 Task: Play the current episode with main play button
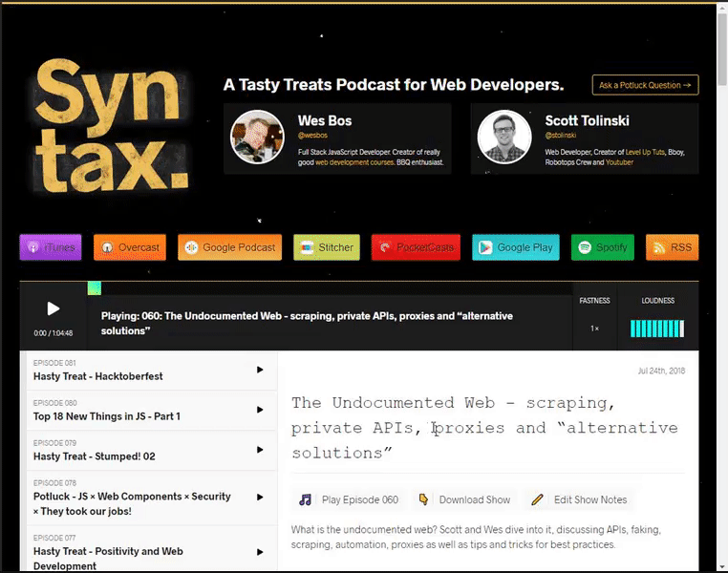(54, 308)
